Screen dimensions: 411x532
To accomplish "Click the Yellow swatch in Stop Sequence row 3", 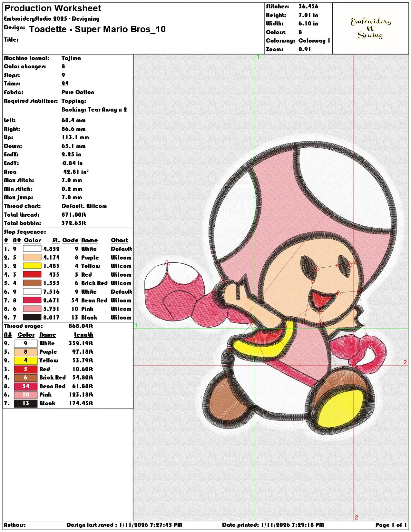I will click(x=32, y=266).
